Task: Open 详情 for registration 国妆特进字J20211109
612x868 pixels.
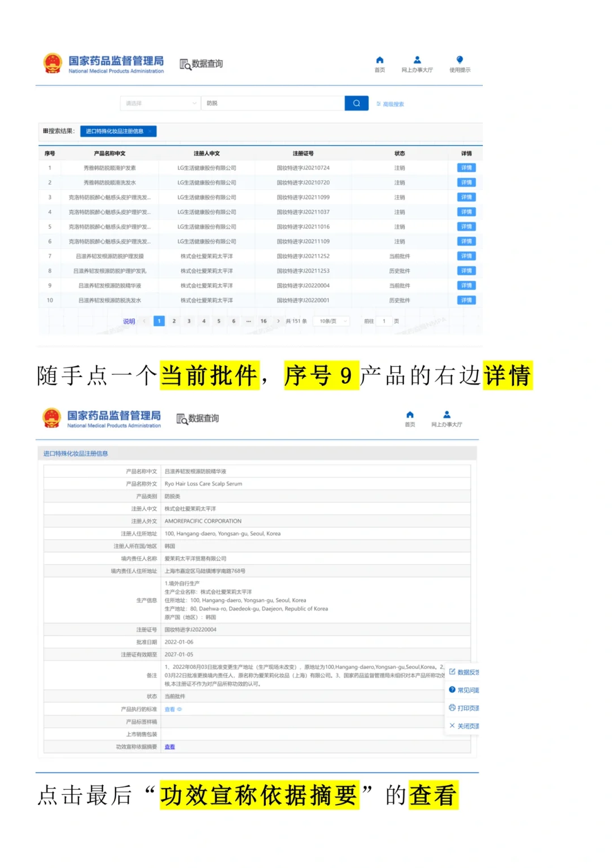Action: click(466, 242)
